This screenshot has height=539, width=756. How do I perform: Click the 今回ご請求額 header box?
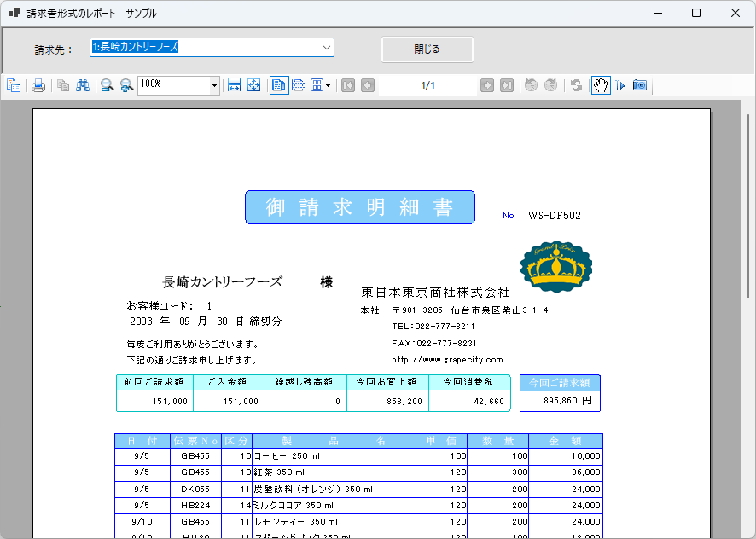click(560, 383)
